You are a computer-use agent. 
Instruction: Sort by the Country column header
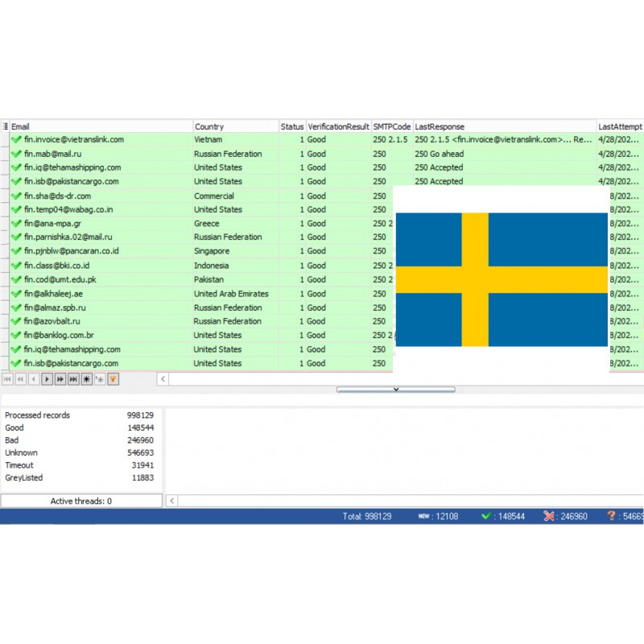235,126
